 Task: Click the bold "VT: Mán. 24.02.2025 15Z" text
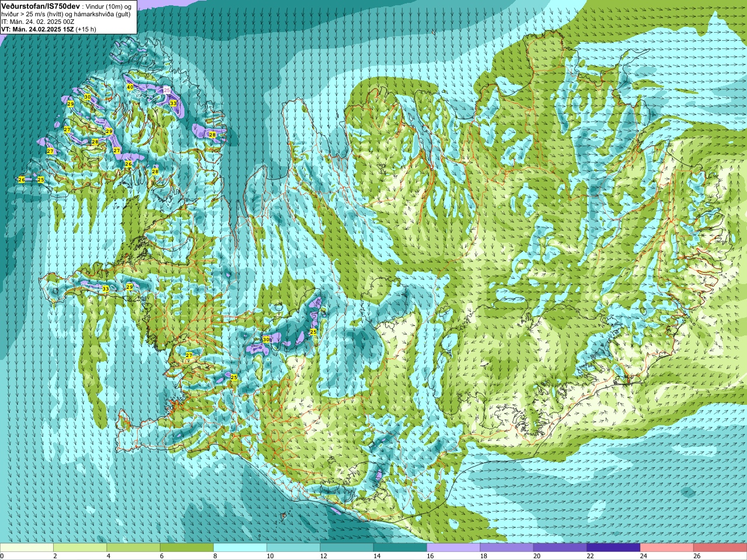[x=37, y=29]
